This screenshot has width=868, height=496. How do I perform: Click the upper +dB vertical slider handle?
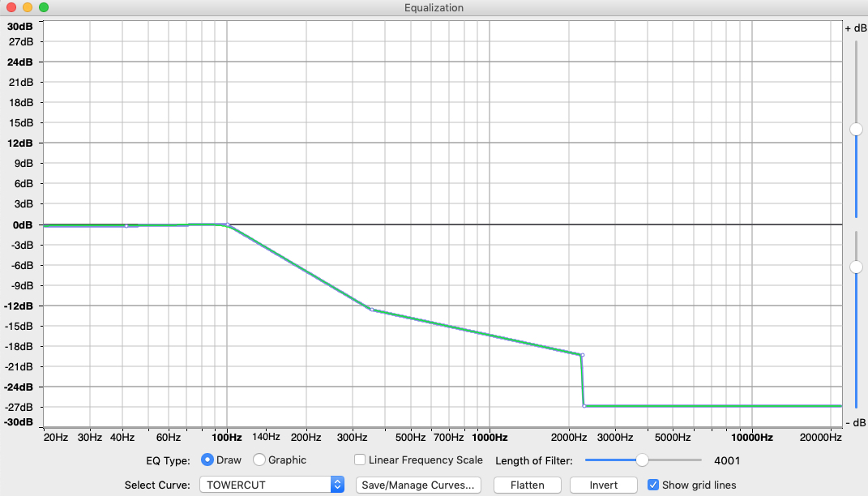pos(857,129)
